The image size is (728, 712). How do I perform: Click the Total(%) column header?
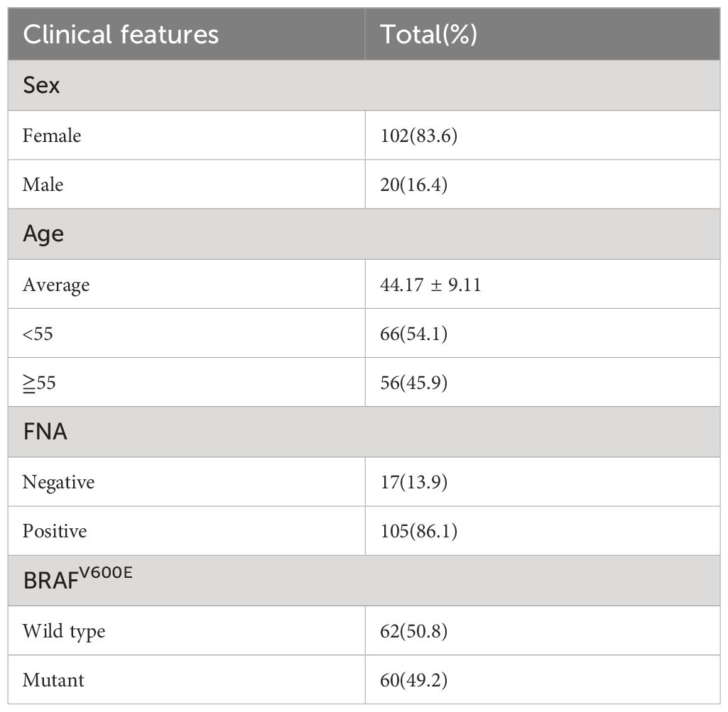pyautogui.click(x=428, y=35)
